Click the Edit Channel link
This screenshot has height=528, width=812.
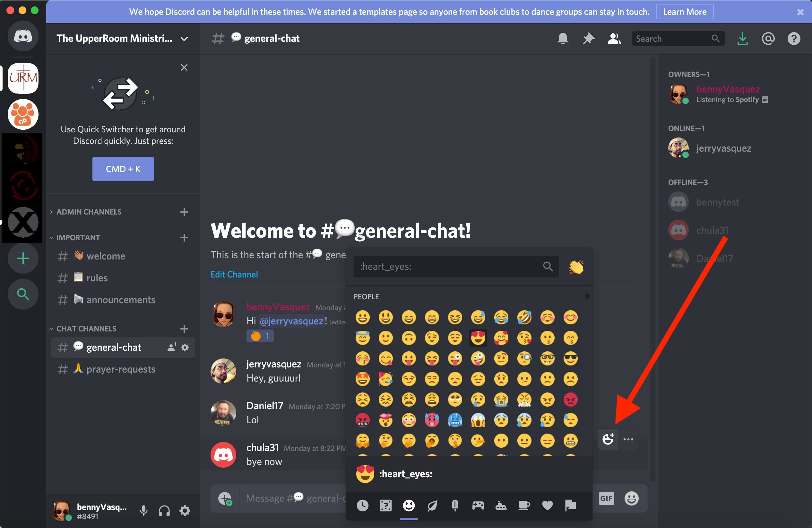(234, 273)
